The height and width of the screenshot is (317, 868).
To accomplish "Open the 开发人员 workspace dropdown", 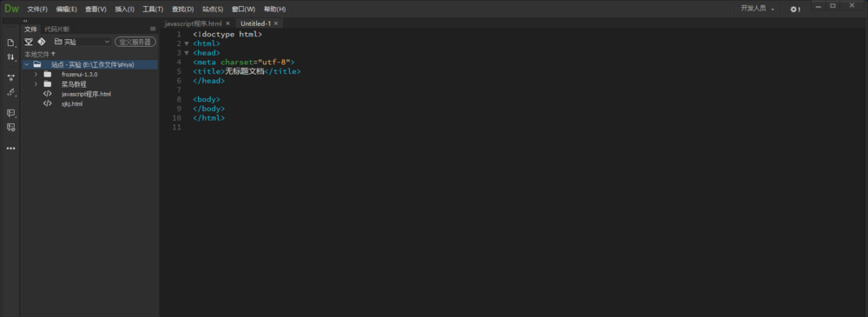I will point(757,9).
